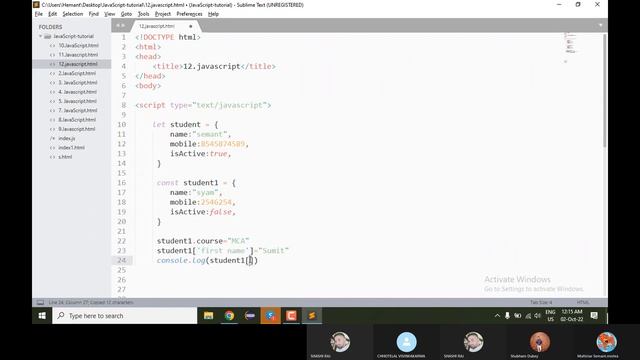Click the ENG US language indicator
Viewport: 640px width, 360px height.
[x=551, y=316]
